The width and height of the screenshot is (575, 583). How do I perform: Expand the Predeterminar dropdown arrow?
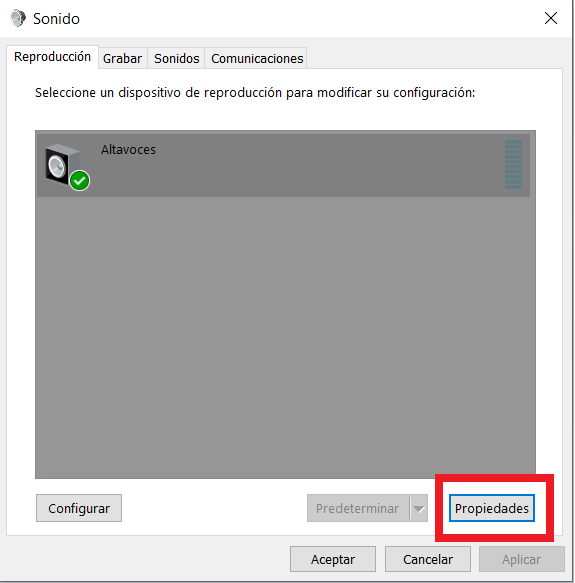coord(419,508)
